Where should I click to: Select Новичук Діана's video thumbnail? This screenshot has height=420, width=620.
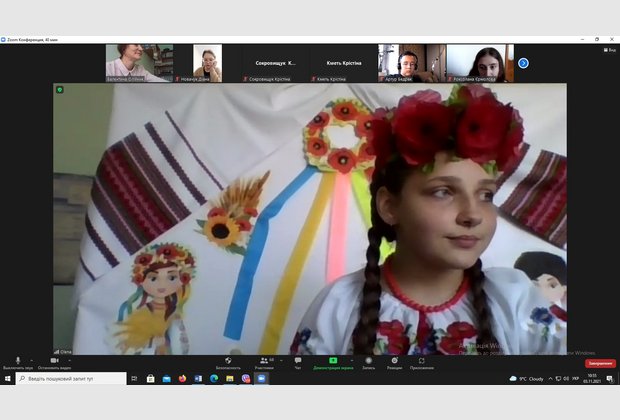point(207,63)
